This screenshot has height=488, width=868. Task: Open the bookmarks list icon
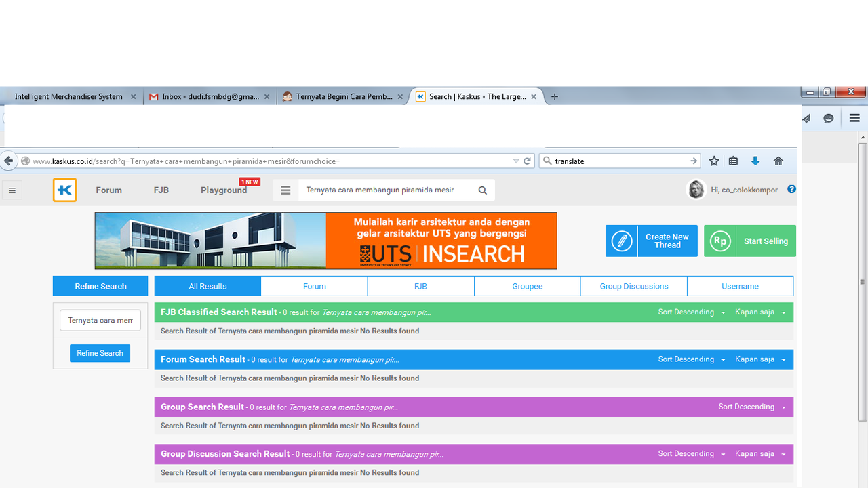tap(733, 161)
